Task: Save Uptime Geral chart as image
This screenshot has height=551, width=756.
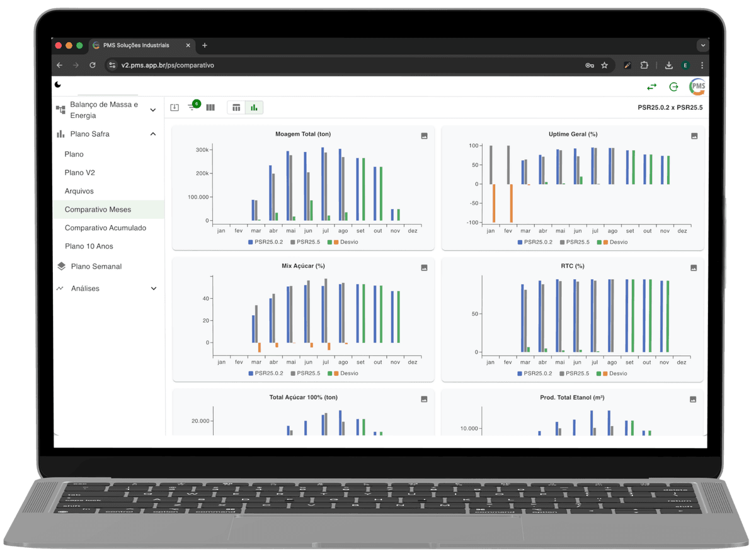Action: 694,136
